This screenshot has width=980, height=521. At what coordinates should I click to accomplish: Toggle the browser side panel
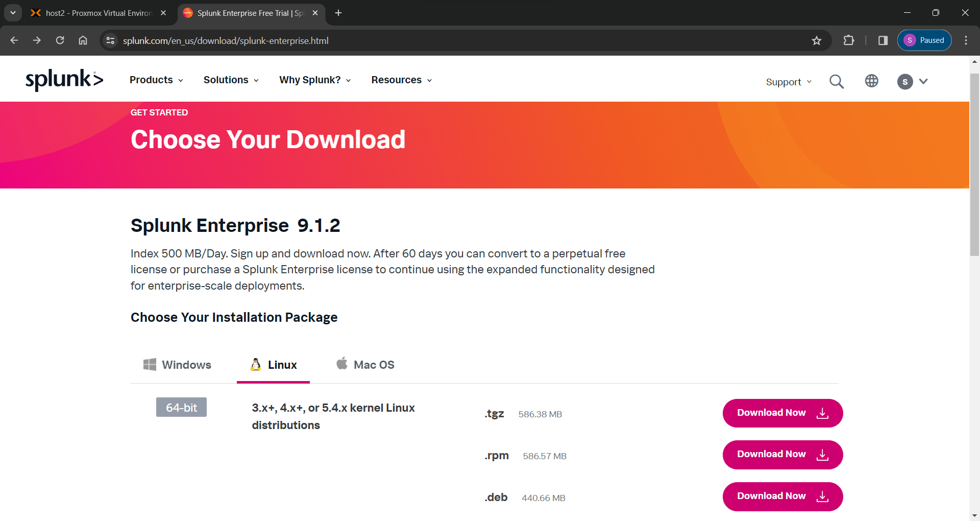pyautogui.click(x=883, y=40)
